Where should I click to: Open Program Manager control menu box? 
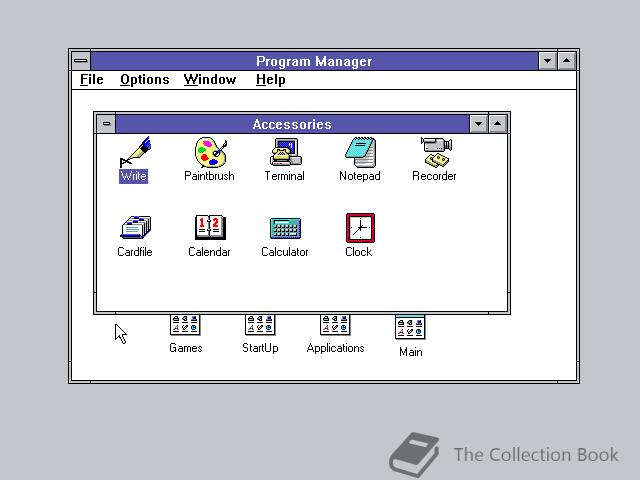coord(81,61)
